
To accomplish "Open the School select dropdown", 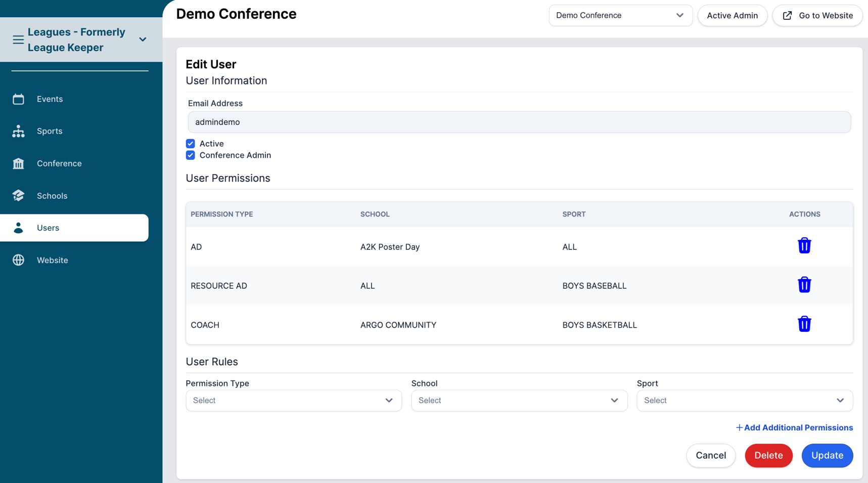I will [x=519, y=401].
